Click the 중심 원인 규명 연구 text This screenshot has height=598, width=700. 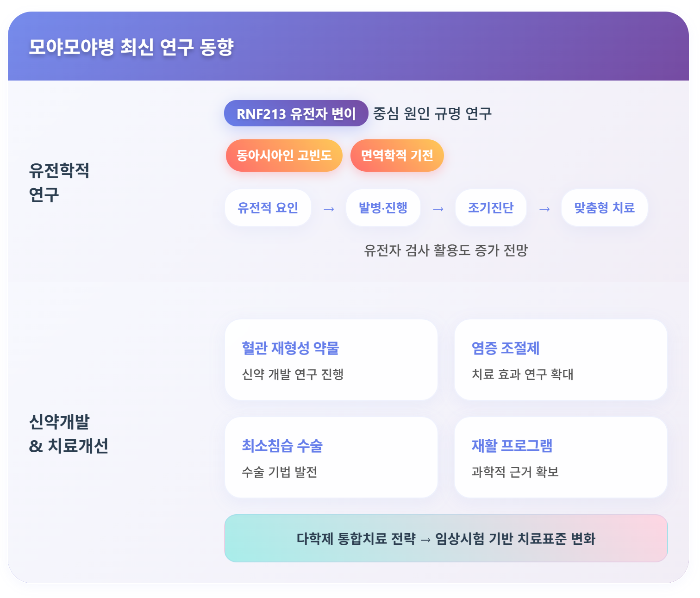(x=432, y=113)
